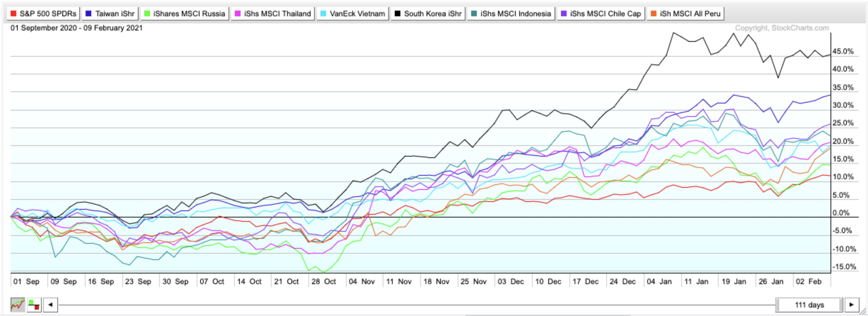
Task: Click the 04 Nov date label
Action: (361, 282)
